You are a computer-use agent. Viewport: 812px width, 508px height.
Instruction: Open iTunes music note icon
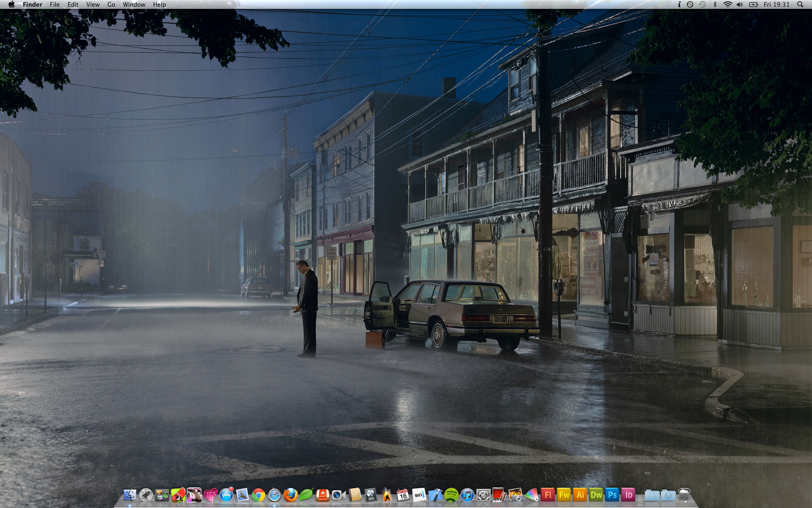[x=467, y=494]
